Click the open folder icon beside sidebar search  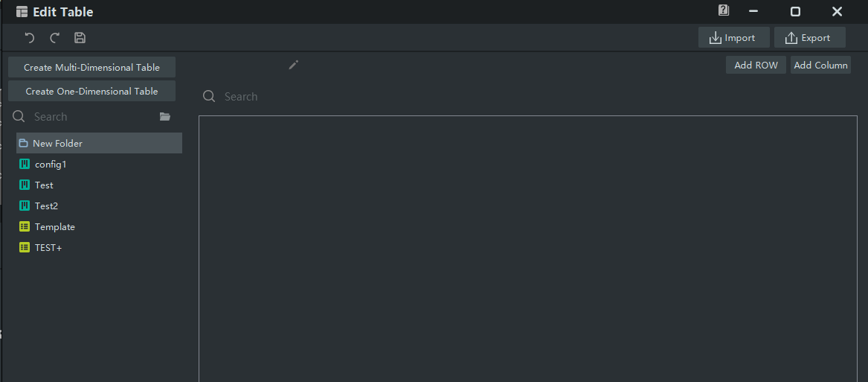[165, 117]
